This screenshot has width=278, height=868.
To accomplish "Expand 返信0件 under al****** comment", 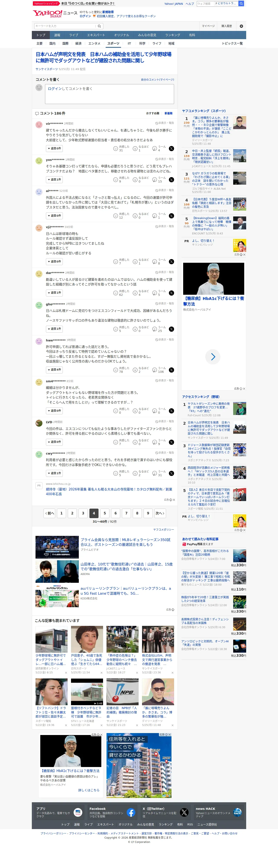I will [x=54, y=216].
